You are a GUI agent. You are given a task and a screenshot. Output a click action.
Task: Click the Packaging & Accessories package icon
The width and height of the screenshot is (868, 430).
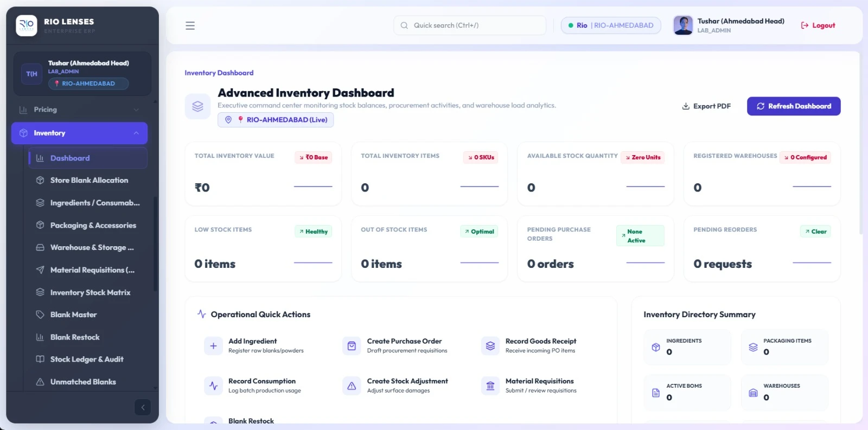[x=40, y=225]
